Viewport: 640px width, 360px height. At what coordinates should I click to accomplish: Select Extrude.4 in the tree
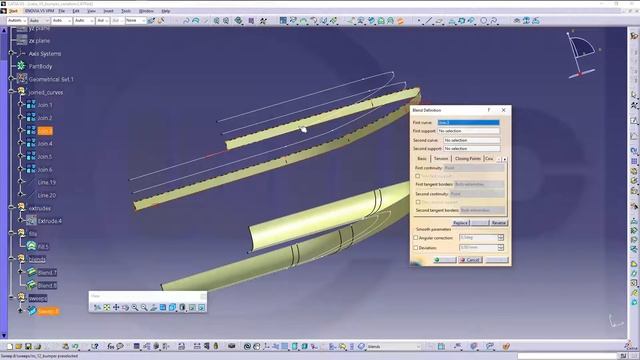coord(49,221)
